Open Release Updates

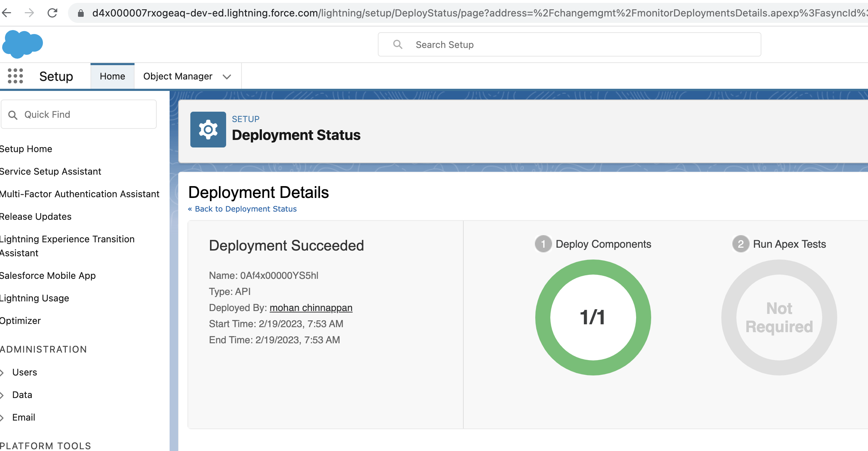[x=36, y=217]
